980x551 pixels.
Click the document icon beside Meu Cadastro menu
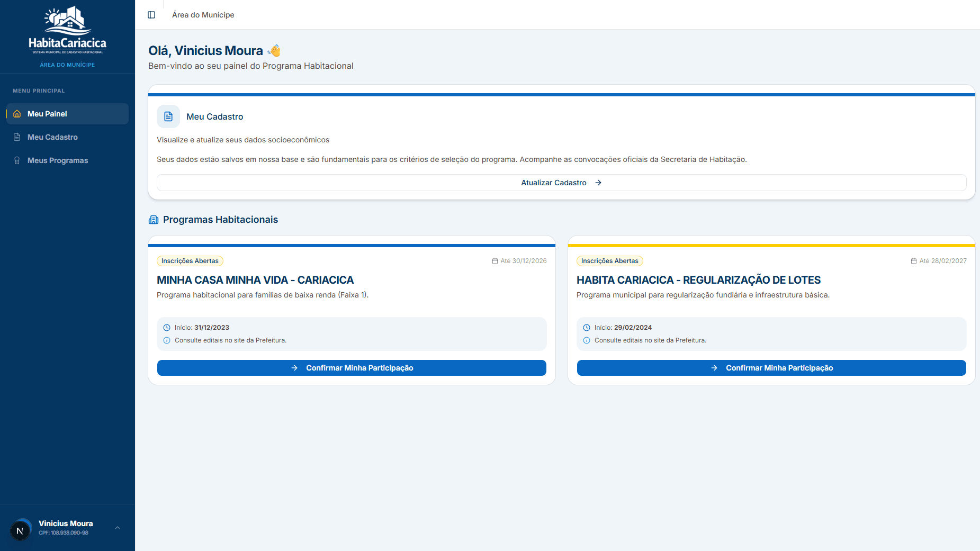pyautogui.click(x=17, y=137)
